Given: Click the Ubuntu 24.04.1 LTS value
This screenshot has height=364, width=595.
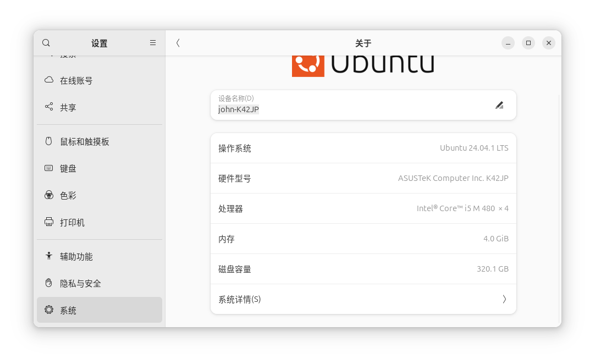Looking at the screenshot, I should point(474,148).
